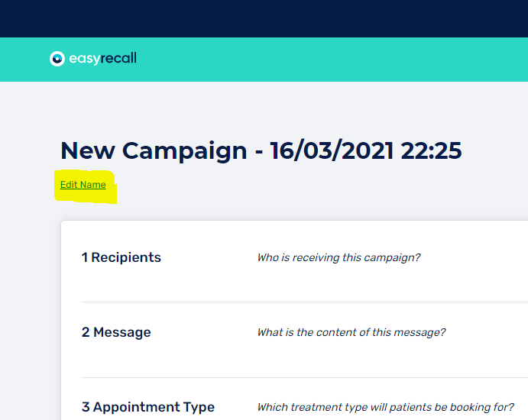Click the step number 1 before Recipients
The height and width of the screenshot is (420, 528).
click(x=85, y=257)
